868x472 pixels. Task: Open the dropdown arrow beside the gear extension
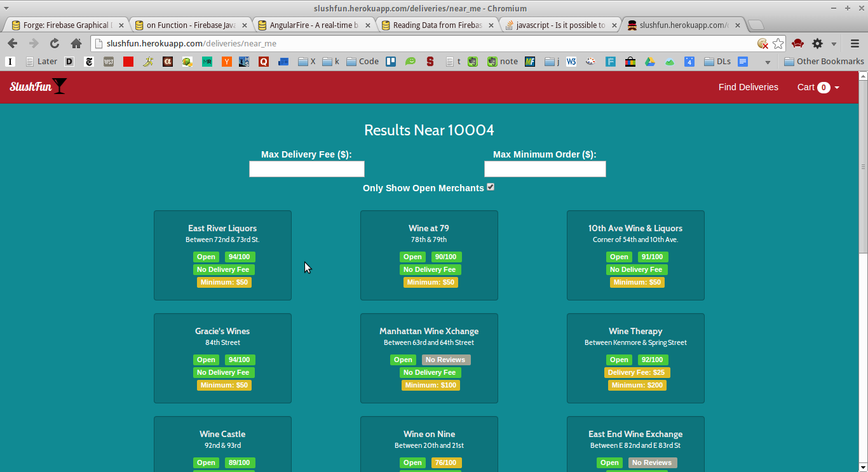pyautogui.click(x=834, y=44)
